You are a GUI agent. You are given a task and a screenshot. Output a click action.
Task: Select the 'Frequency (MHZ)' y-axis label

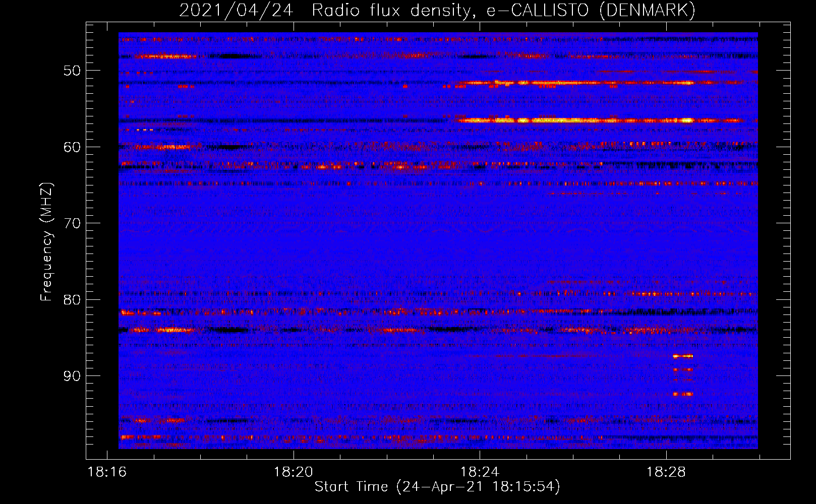pos(46,242)
